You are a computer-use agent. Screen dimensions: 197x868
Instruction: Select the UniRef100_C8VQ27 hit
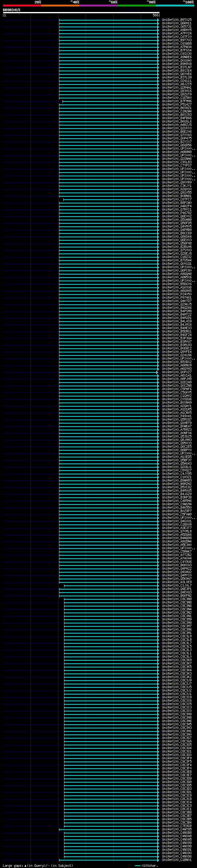(x=176, y=470)
